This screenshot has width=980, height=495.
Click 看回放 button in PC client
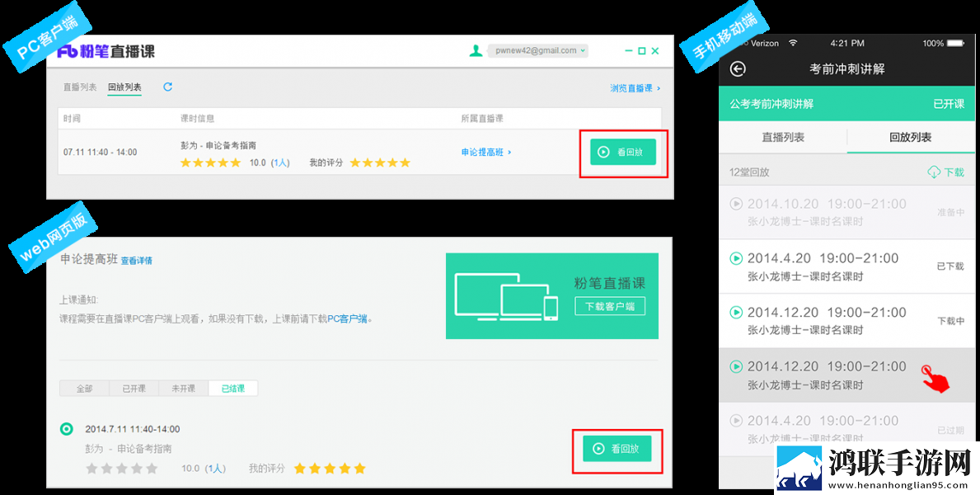click(x=623, y=152)
